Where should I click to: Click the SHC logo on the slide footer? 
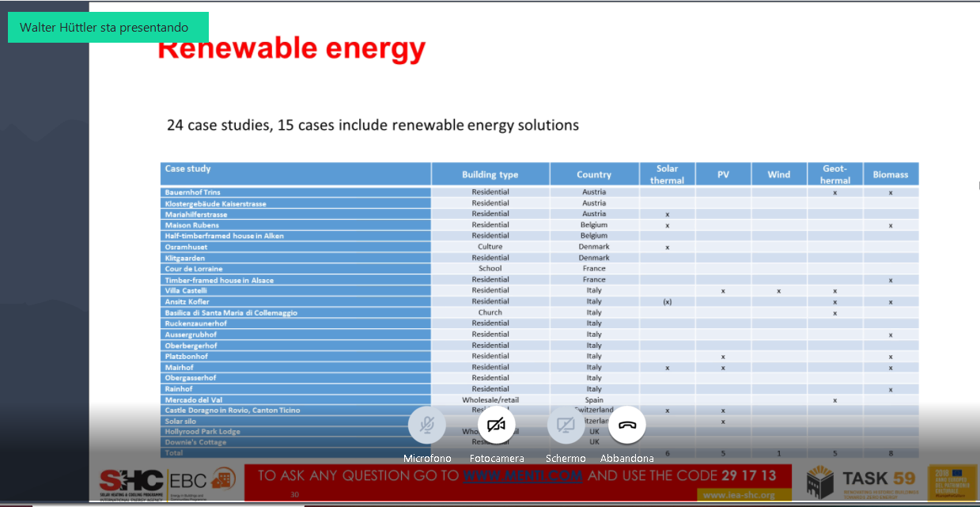[x=131, y=482]
